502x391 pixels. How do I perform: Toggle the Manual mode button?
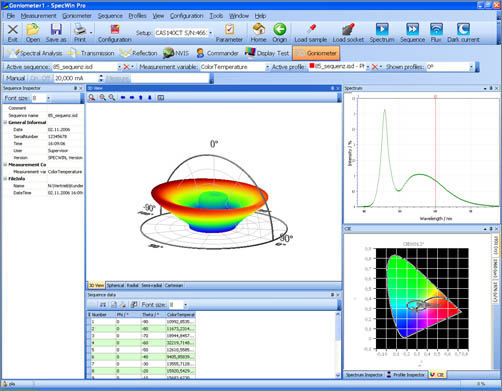15,78
